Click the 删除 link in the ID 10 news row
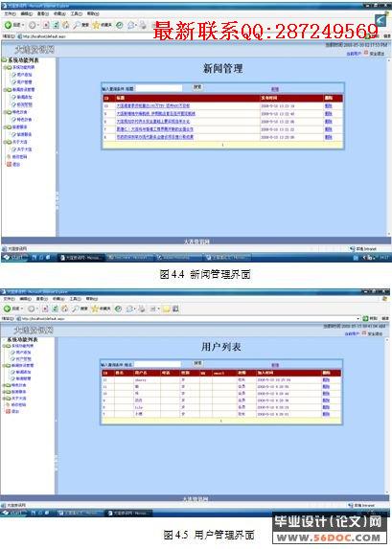Image resolution: width=392 pixels, height=549 pixels. click(x=328, y=105)
